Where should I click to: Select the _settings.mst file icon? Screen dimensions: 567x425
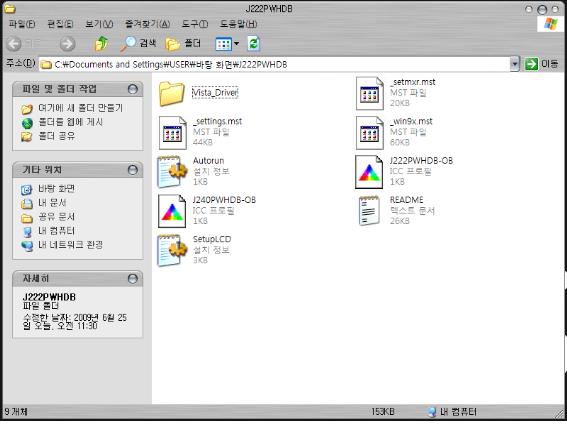(x=172, y=133)
